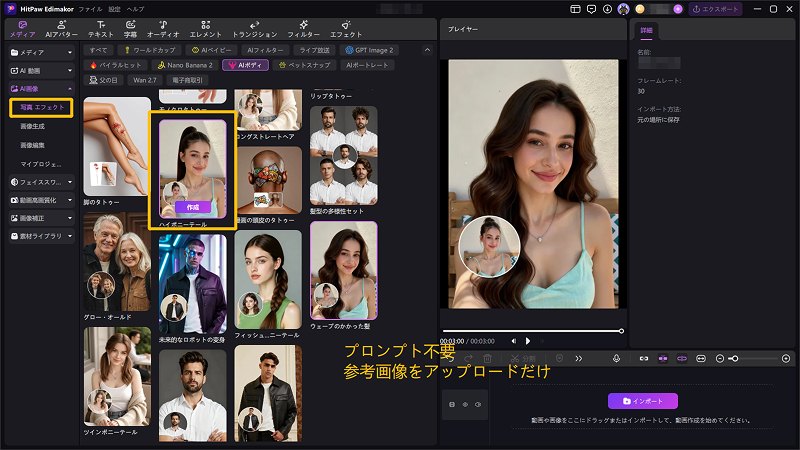Click the gold coin credits icon

(640, 9)
